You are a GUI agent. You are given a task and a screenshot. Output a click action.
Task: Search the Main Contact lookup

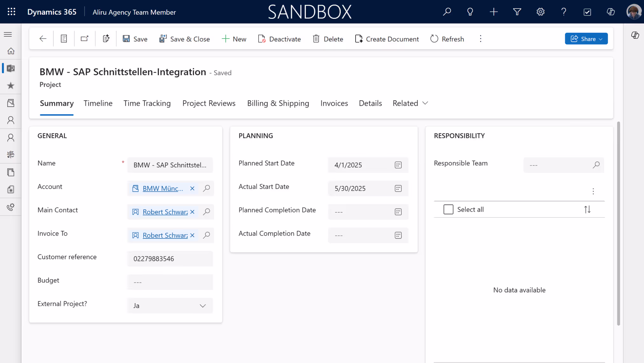206,212
